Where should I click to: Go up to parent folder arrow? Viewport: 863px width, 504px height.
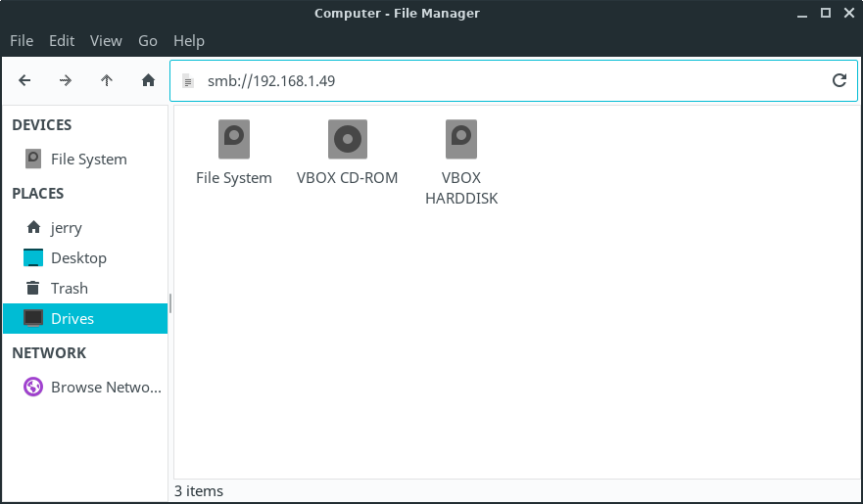[x=107, y=80]
